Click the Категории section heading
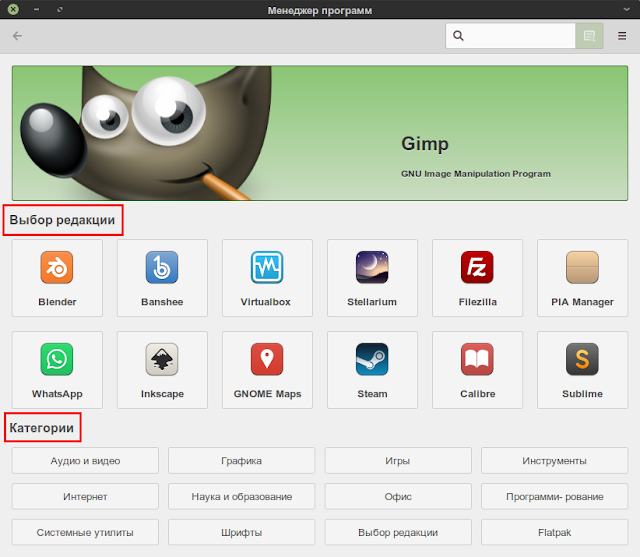 point(42,428)
